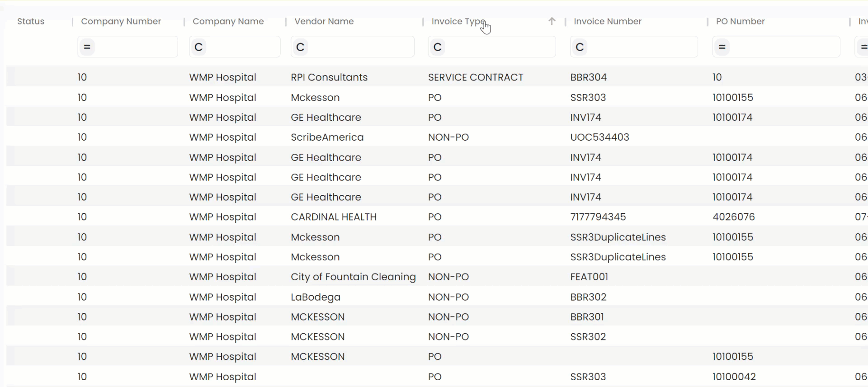The image size is (868, 387).
Task: Sort by the Company Name column header
Action: 228,21
